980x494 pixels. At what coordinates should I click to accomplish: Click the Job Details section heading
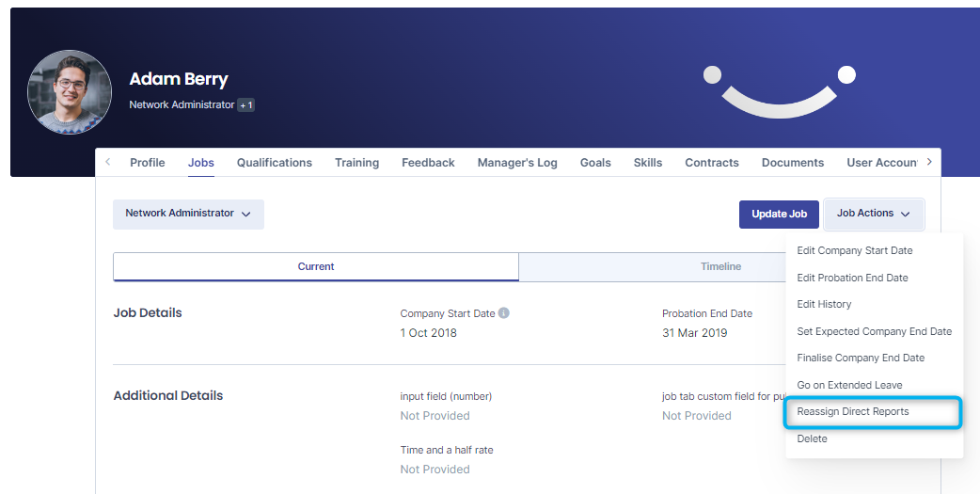148,313
